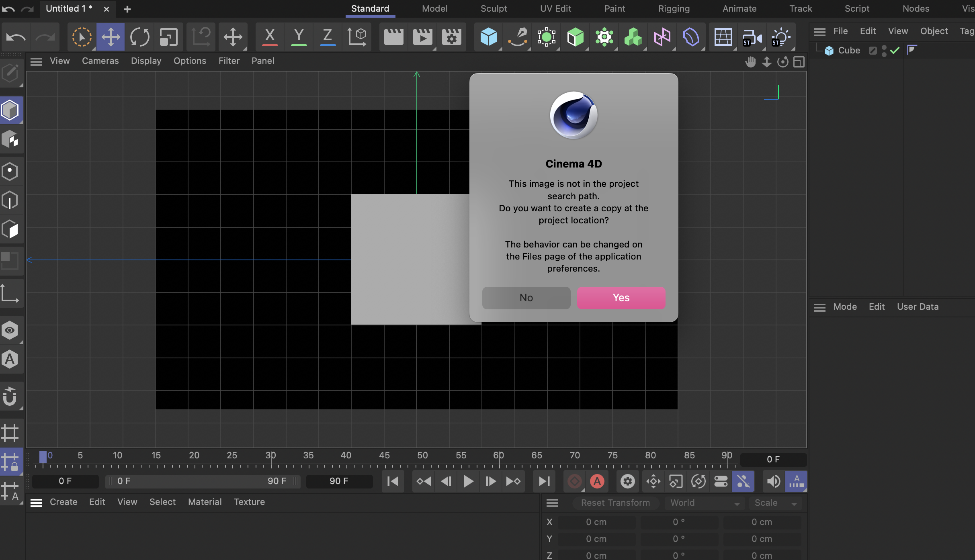The width and height of the screenshot is (975, 560).
Task: Open the MoGraph Cloner icon
Action: (x=604, y=37)
